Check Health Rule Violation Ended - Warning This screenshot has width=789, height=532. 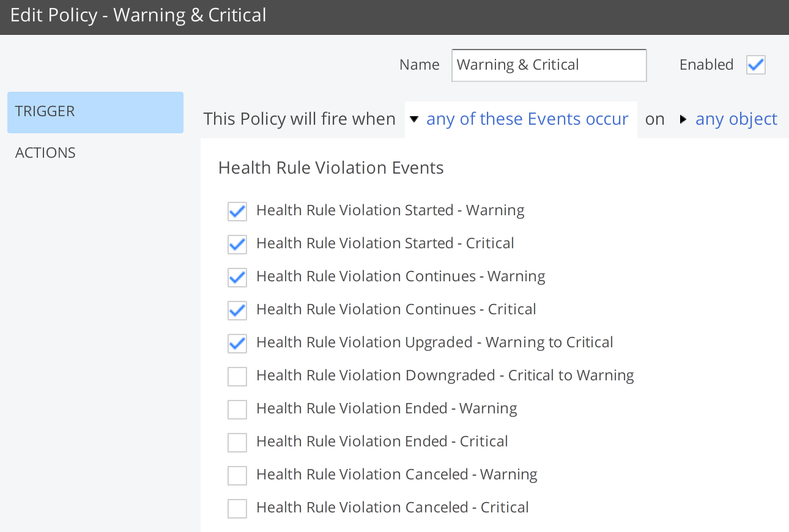[x=237, y=410]
